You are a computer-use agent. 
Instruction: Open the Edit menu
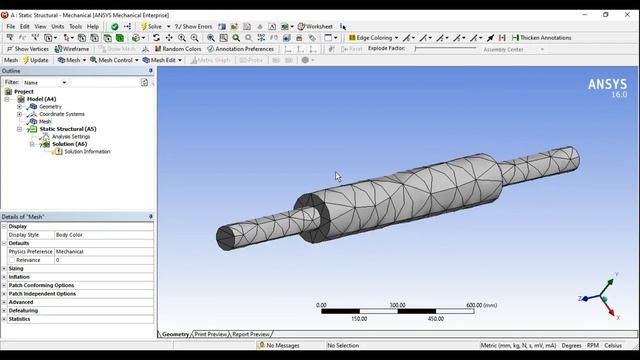tap(24, 27)
